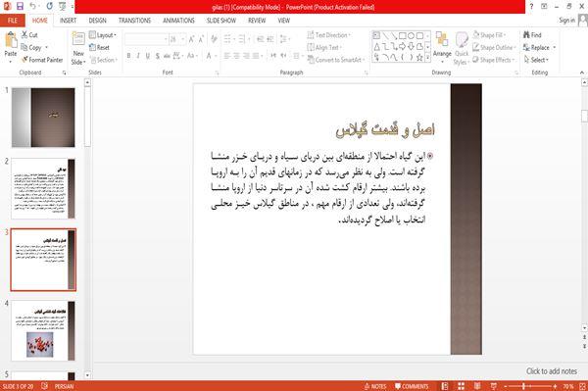This screenshot has height=391, width=588.
Task: Toggle Bold formatting
Action: (128, 56)
